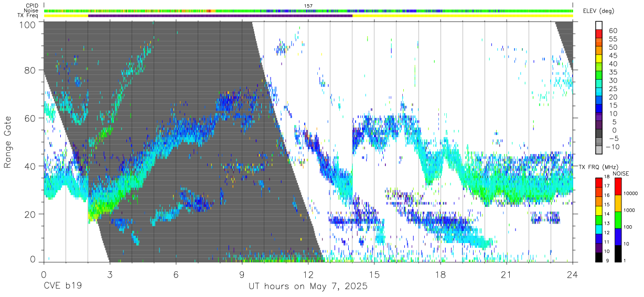Select the black 9–10 MHz TX FRQ swatch
The height and width of the screenshot is (297, 644).
(598, 257)
